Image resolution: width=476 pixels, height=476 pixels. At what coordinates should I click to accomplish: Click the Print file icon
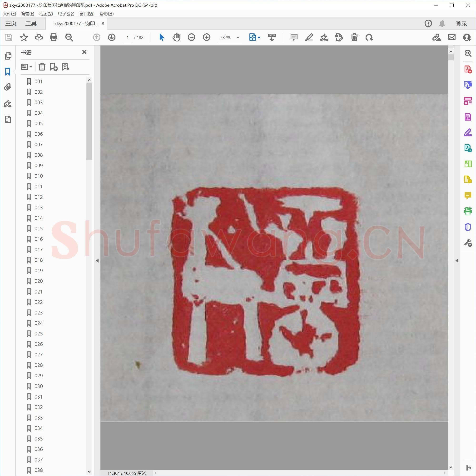point(54,37)
